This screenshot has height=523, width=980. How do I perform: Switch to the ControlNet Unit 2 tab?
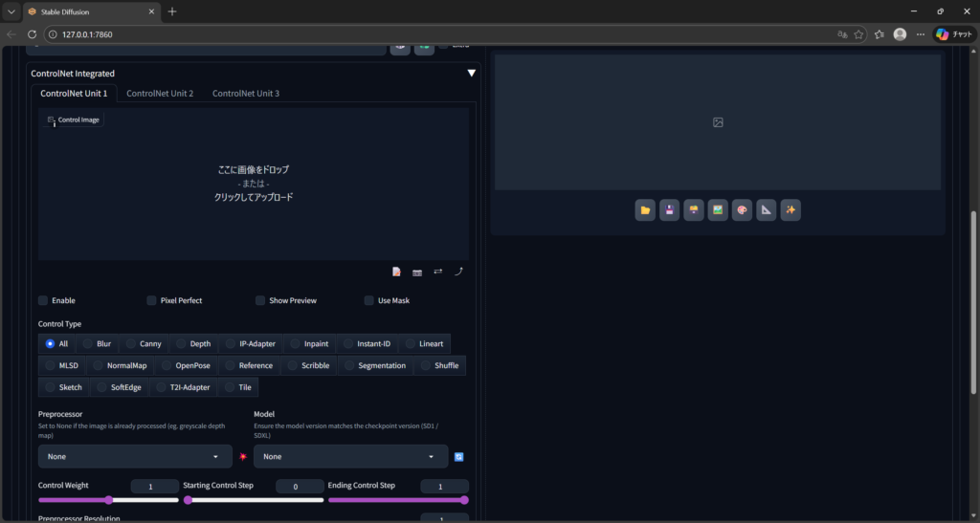[x=160, y=94]
